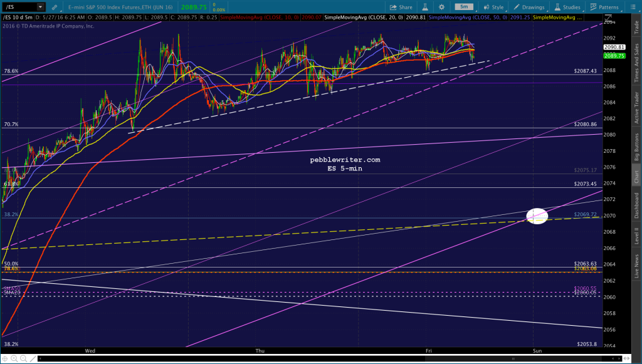Viewport: 642px width, 364px height.
Task: Click the /ES symbol input field
Action: coord(19,7)
